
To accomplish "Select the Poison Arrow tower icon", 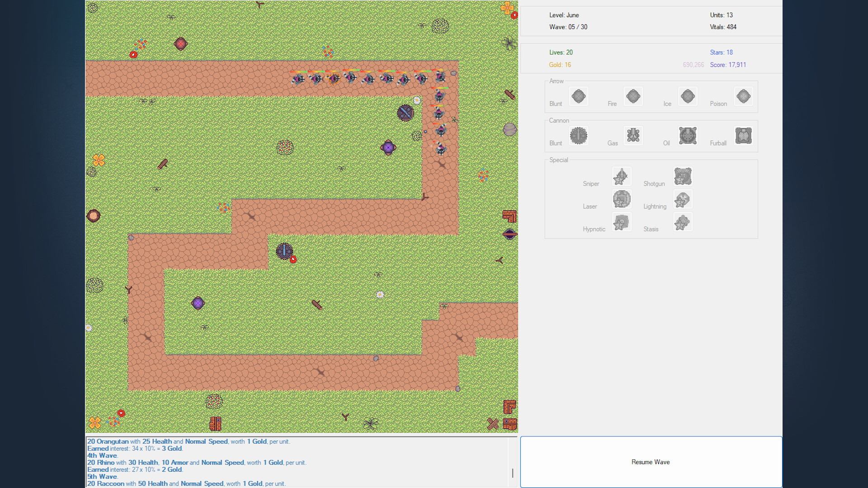I will 743,96.
